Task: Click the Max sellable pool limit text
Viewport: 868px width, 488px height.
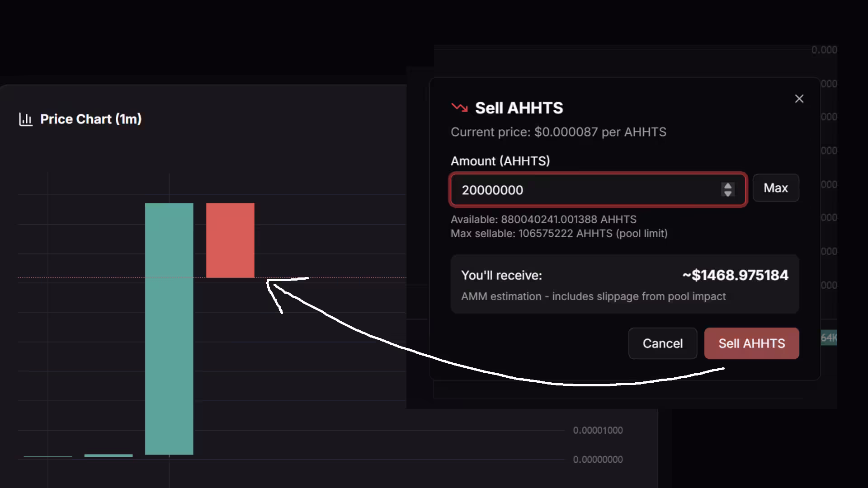Action: click(x=559, y=234)
